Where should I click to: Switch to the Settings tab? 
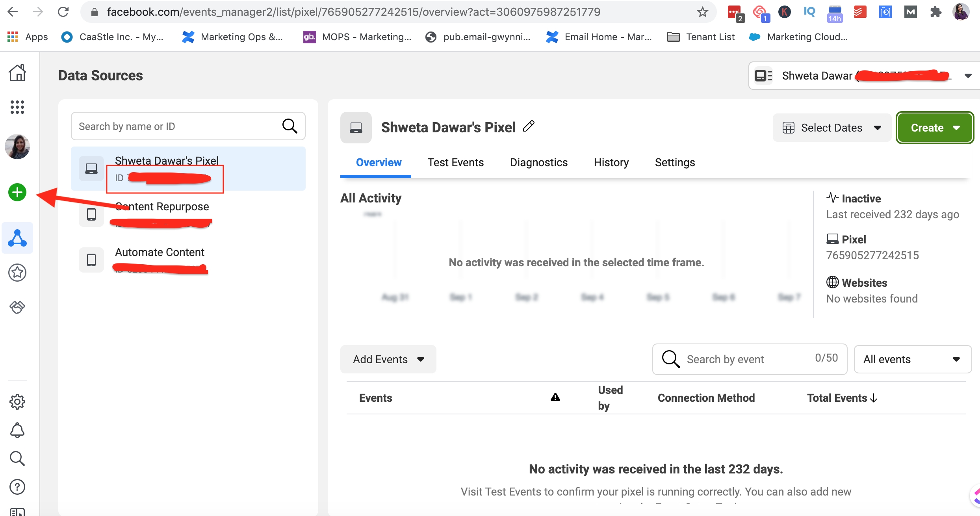coord(675,162)
